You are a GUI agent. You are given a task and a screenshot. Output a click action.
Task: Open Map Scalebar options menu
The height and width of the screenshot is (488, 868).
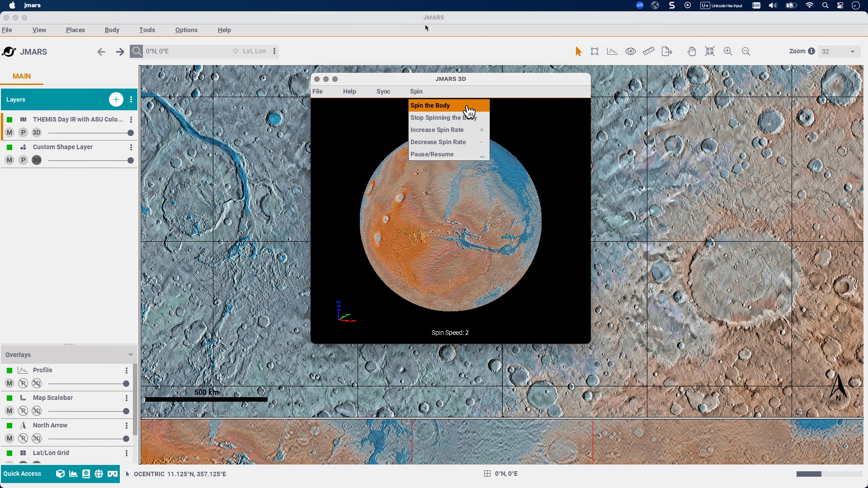point(127,398)
